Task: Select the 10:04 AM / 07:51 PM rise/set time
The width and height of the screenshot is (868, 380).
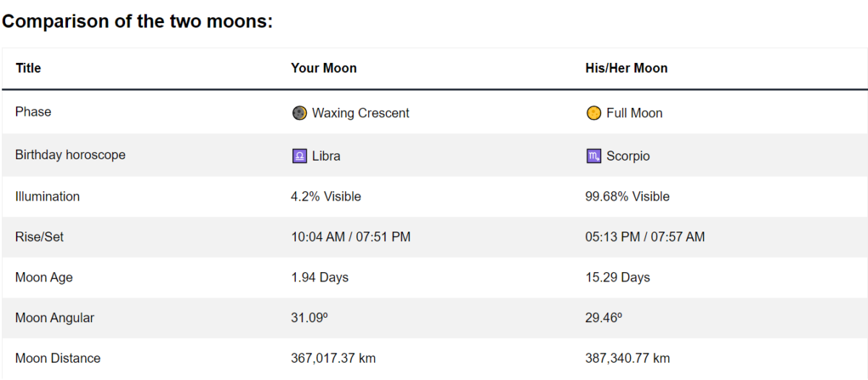Action: click(x=350, y=237)
